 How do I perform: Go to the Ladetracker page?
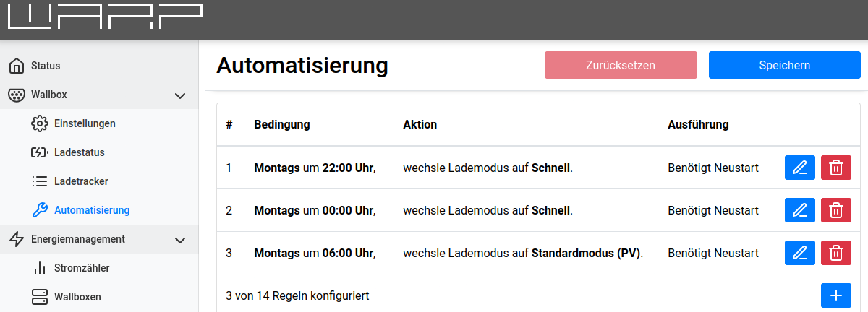click(x=81, y=181)
